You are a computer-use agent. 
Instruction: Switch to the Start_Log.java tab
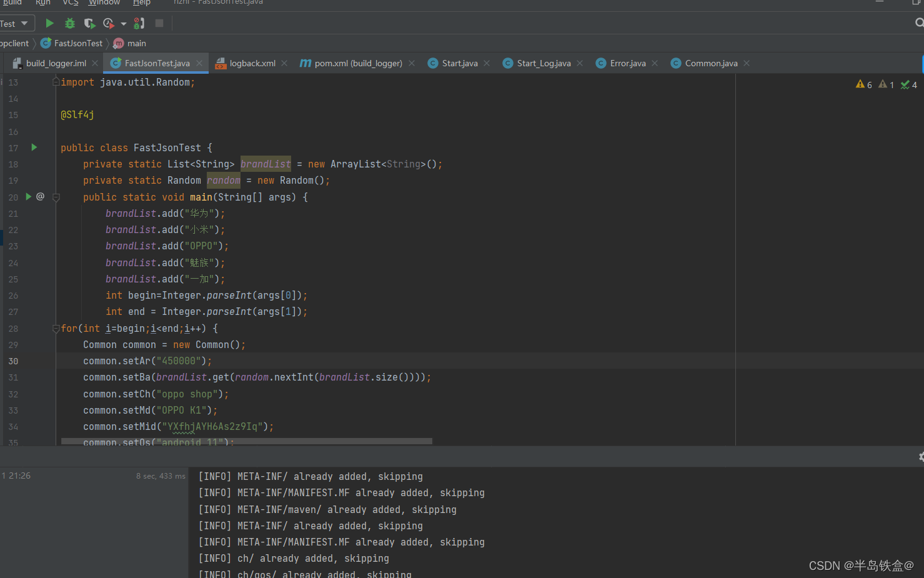coord(537,63)
